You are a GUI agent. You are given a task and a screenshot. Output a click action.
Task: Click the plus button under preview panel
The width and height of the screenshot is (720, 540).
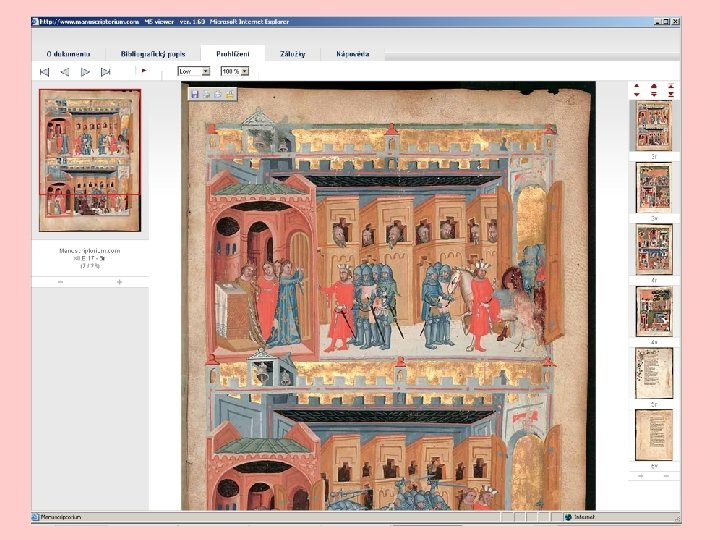point(119,282)
